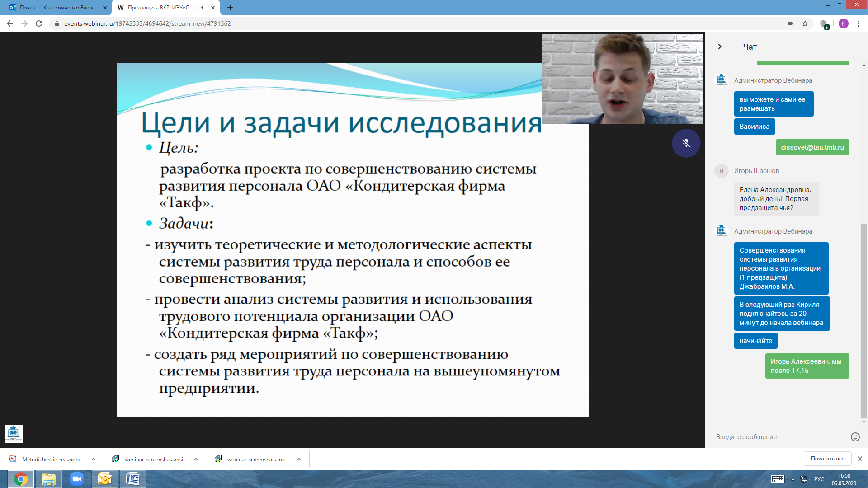Open the second webinar-screensha....msi download
The image size is (868, 488).
tap(251, 459)
